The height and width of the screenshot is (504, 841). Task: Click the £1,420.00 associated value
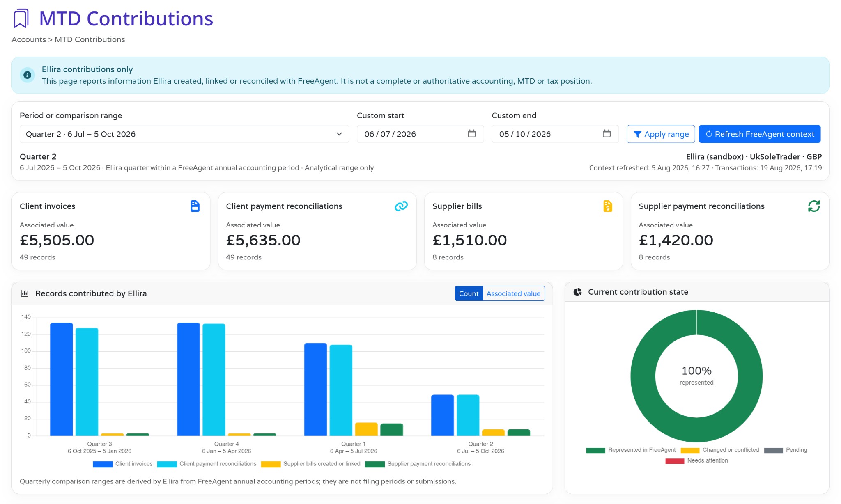(x=676, y=240)
